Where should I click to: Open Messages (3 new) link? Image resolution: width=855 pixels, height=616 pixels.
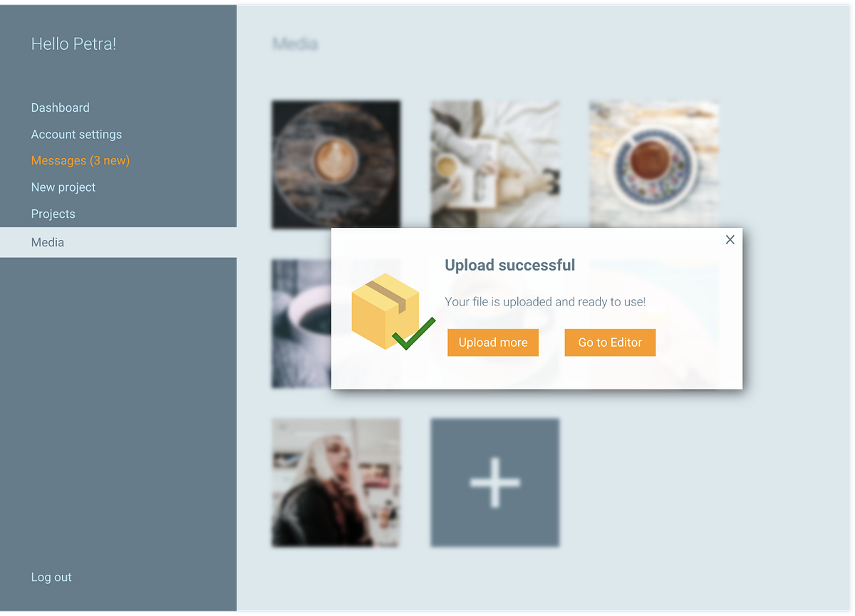pyautogui.click(x=81, y=161)
